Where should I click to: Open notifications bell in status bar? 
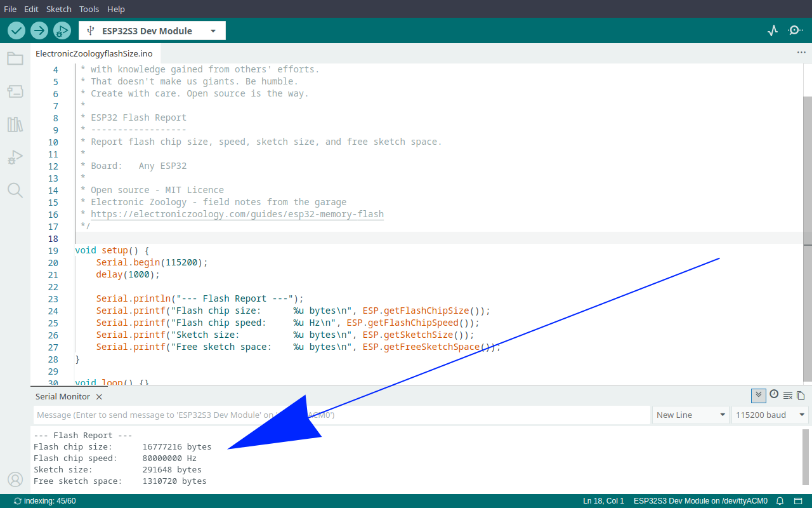[x=780, y=501]
